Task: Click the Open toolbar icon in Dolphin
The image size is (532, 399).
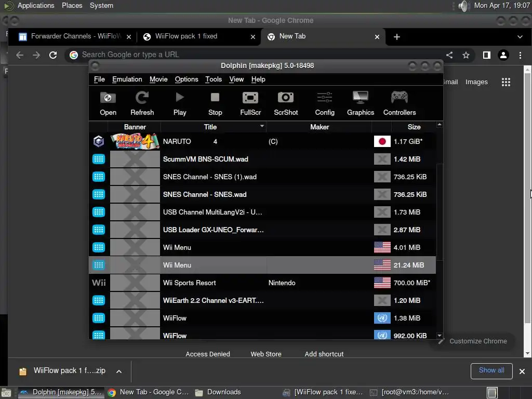Action: 108,103
